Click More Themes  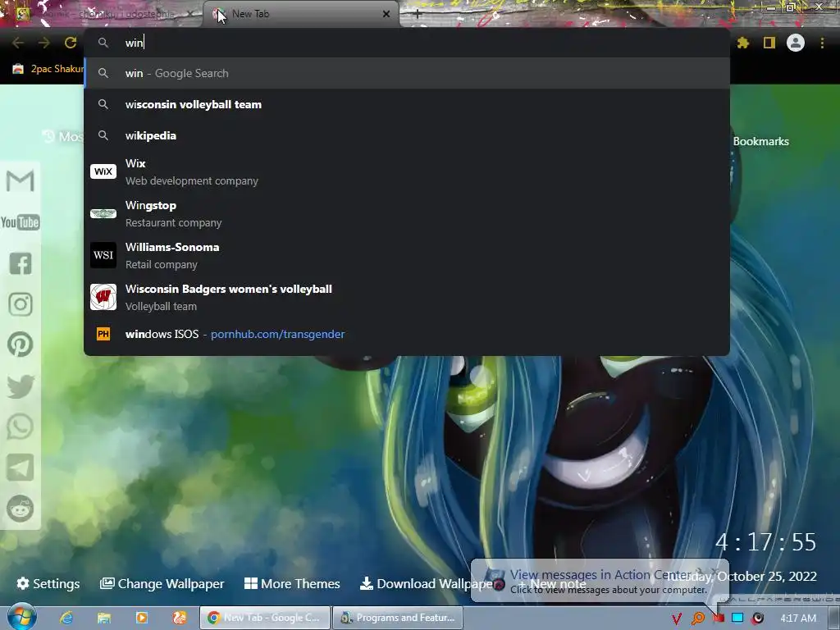tap(292, 583)
